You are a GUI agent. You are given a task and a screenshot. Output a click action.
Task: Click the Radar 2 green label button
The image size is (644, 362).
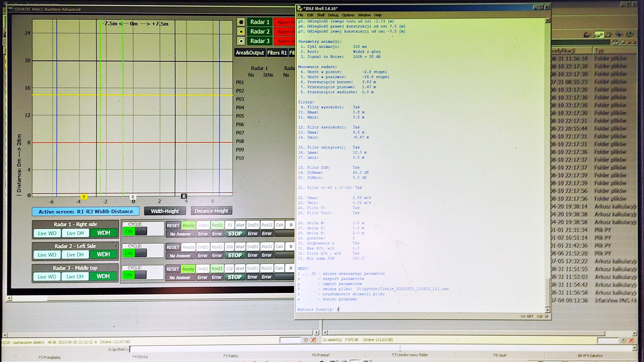click(260, 31)
